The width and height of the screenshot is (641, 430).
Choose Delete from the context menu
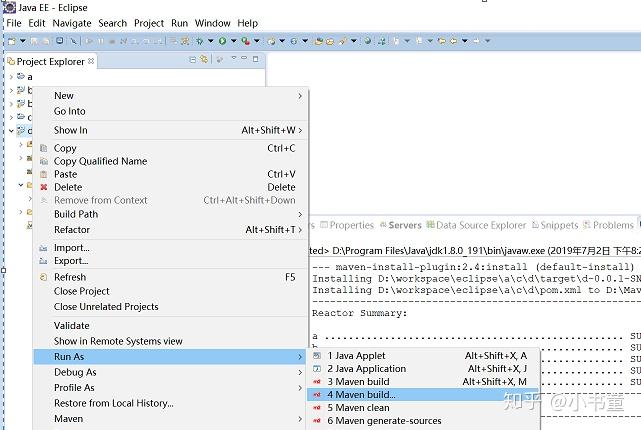point(171,187)
